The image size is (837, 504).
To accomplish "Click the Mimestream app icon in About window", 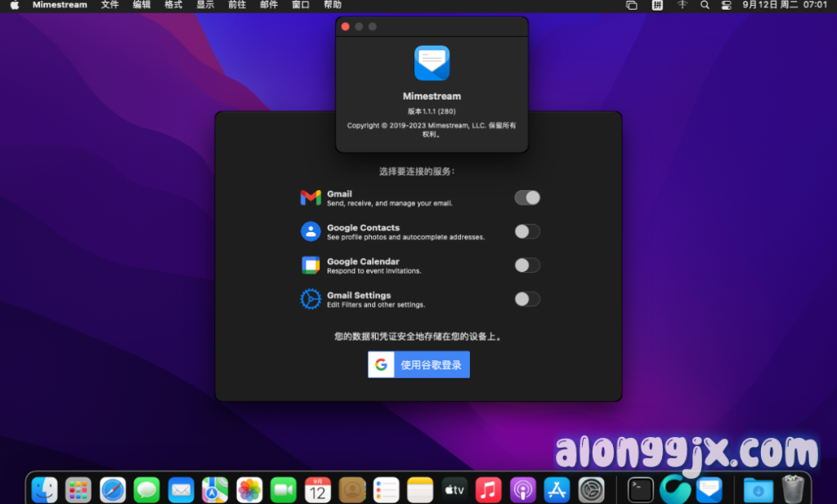I will coord(432,63).
